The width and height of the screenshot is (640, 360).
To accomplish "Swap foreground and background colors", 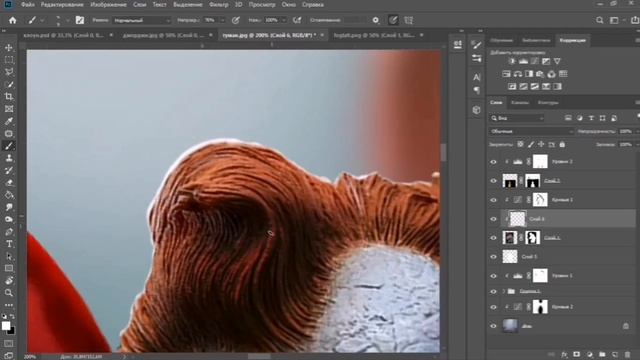I will coord(12,317).
